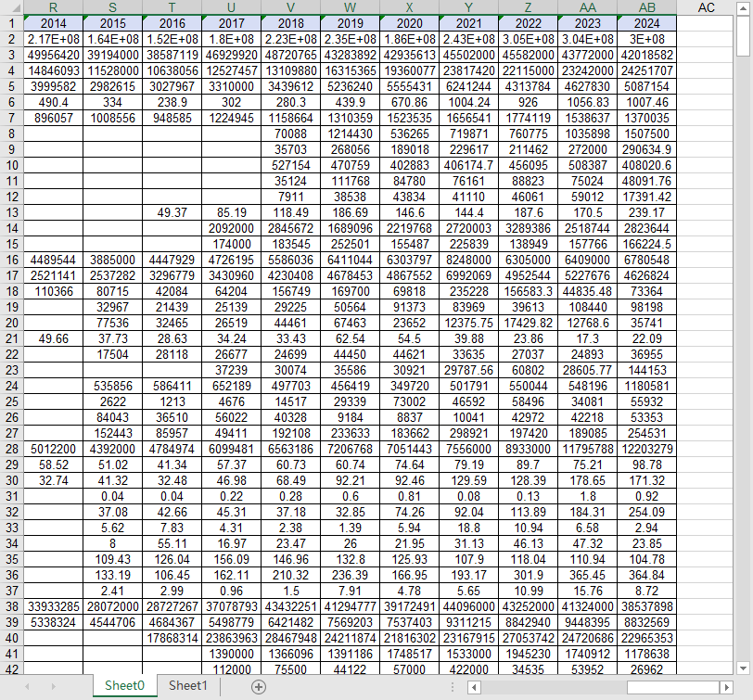Viewport: 753px width, 700px height.
Task: Add a new sheet with plus icon
Action: point(259,687)
